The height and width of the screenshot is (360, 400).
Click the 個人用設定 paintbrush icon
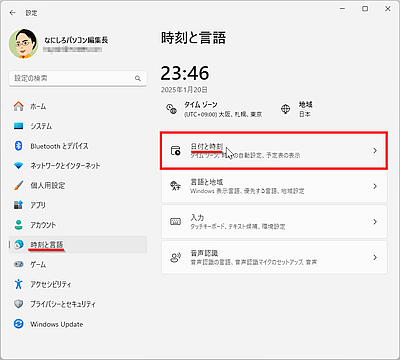[x=19, y=185]
